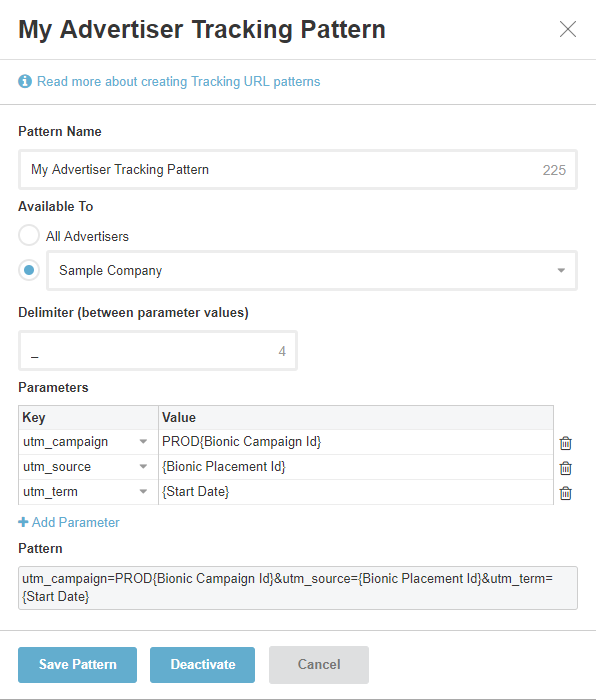The image size is (596, 700).
Task: Open Read more about creating Tracking URL patterns
Action: (179, 82)
